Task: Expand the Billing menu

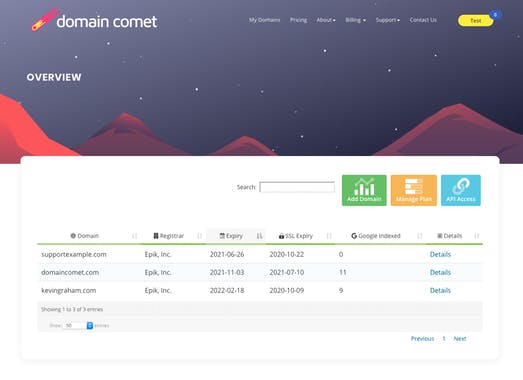Action: pos(355,20)
